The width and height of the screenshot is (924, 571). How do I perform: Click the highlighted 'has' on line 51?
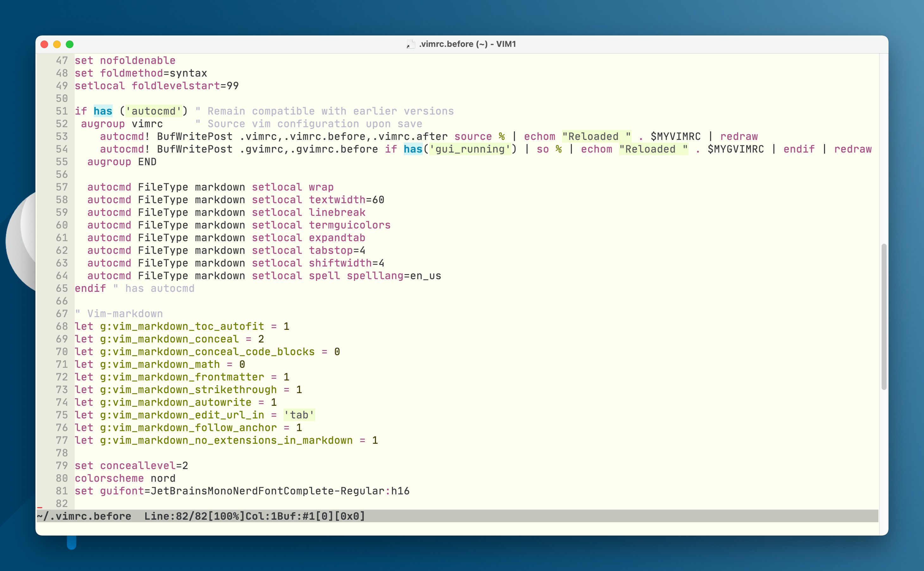pyautogui.click(x=103, y=111)
